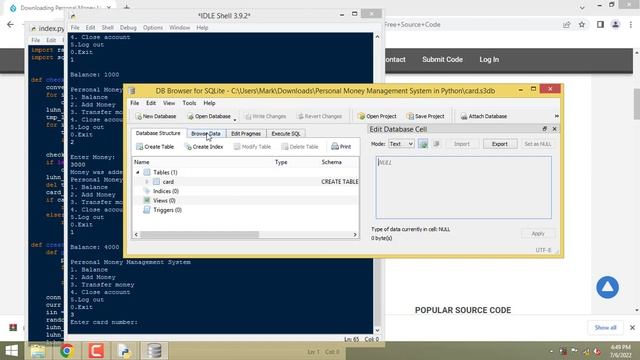Open File Explorer from the taskbar
Viewport: 640px width, 360px height.
tap(38, 351)
